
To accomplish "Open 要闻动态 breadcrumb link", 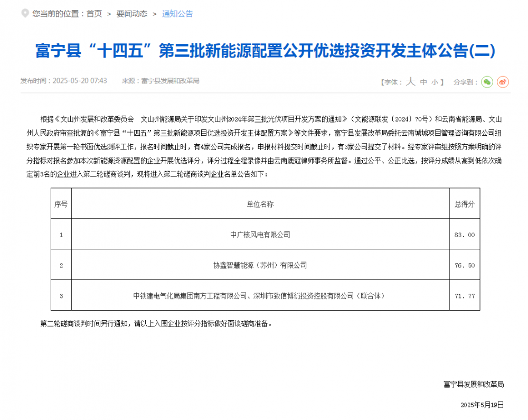I will (132, 14).
